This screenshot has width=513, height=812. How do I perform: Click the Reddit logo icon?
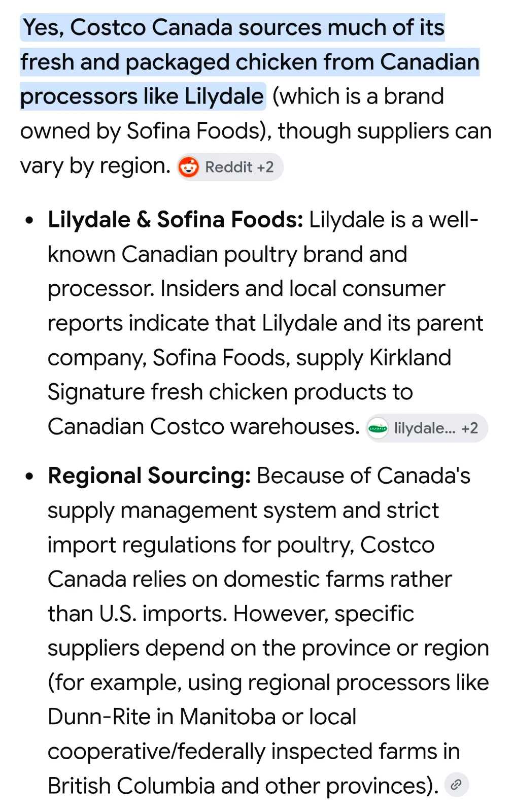[x=189, y=167]
